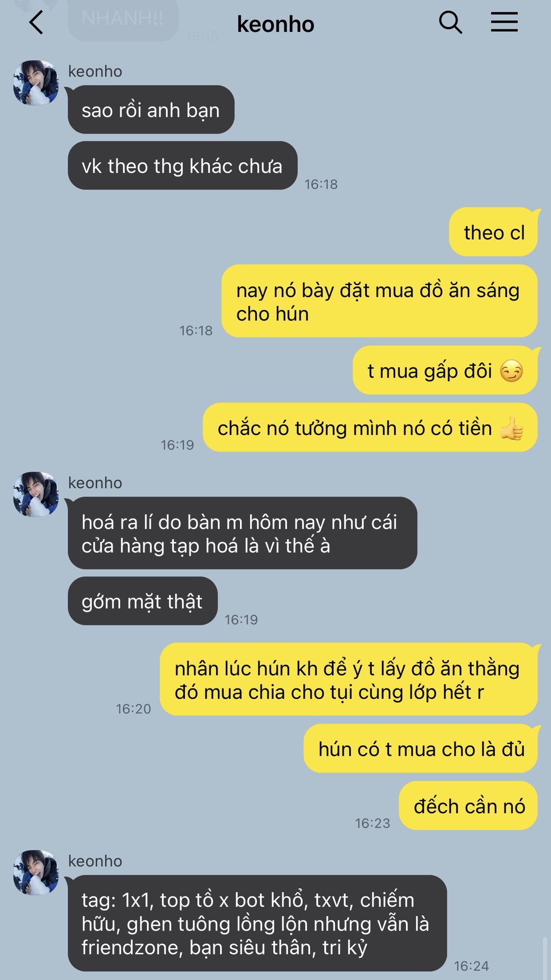Open the hamburger menu icon
This screenshot has height=980, width=551.
[x=504, y=22]
